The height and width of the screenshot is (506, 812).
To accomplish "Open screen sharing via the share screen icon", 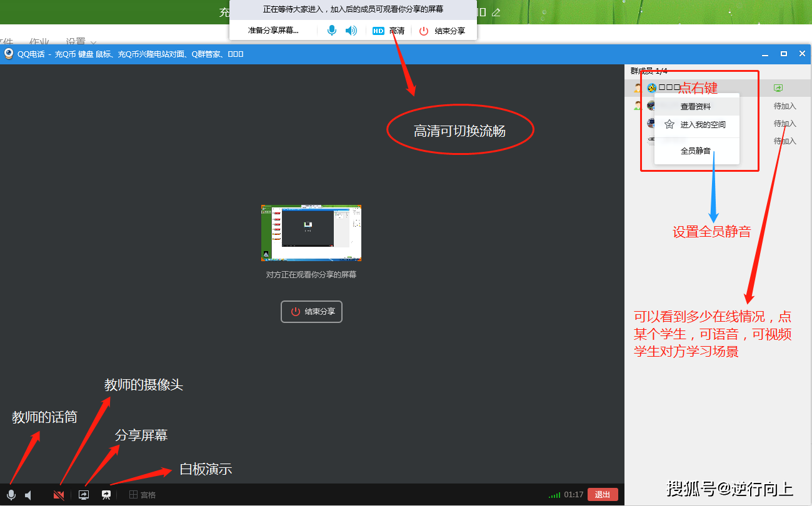I will (83, 494).
